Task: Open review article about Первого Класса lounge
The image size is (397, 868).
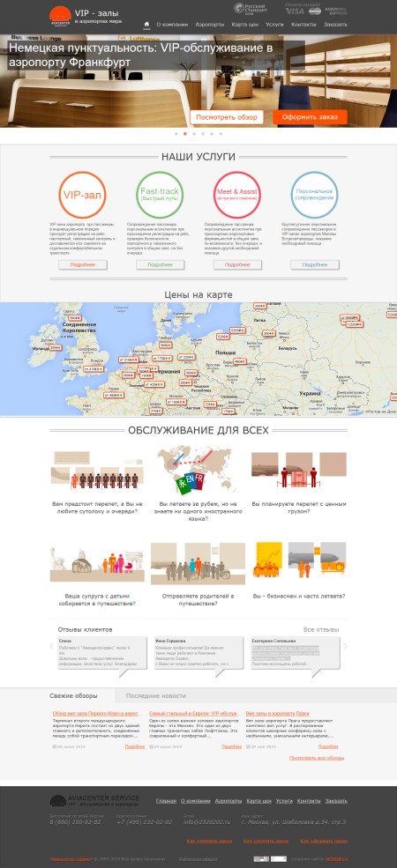Action: 94,714
